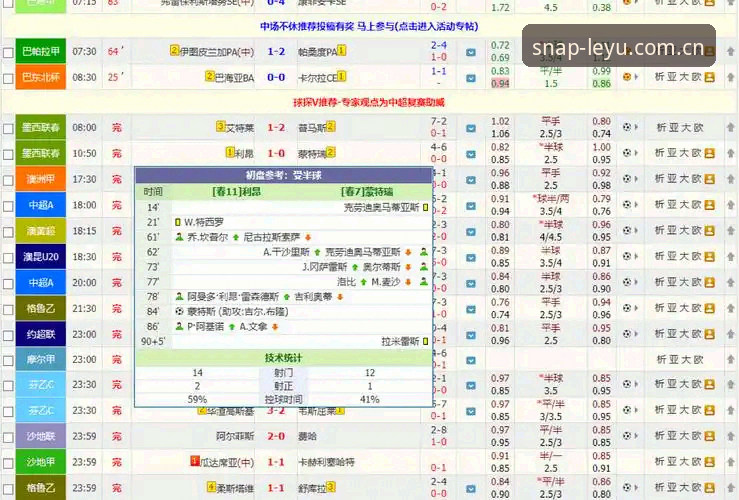Open the 析 link in the 沙地联 row
The width and height of the screenshot is (739, 500).
click(x=659, y=436)
